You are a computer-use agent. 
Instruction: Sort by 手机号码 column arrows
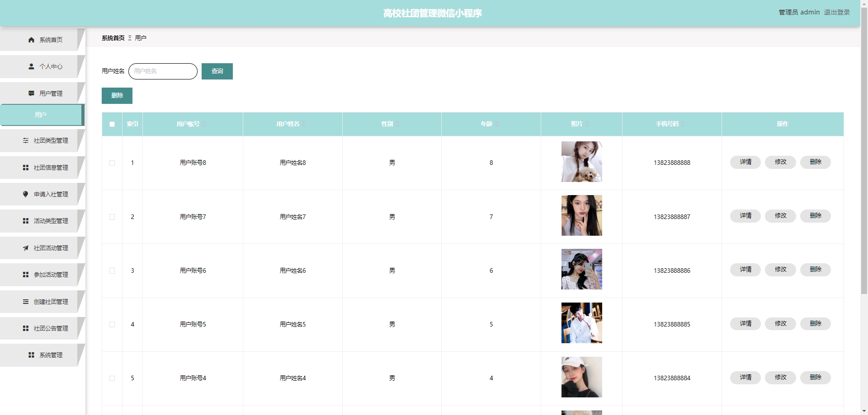pyautogui.click(x=683, y=124)
